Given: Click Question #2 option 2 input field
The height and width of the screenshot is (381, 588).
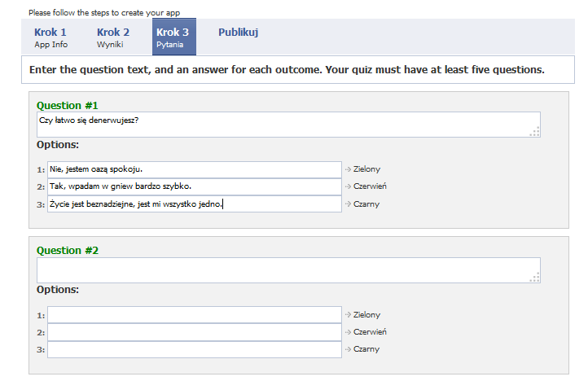Looking at the screenshot, I should (x=195, y=332).
